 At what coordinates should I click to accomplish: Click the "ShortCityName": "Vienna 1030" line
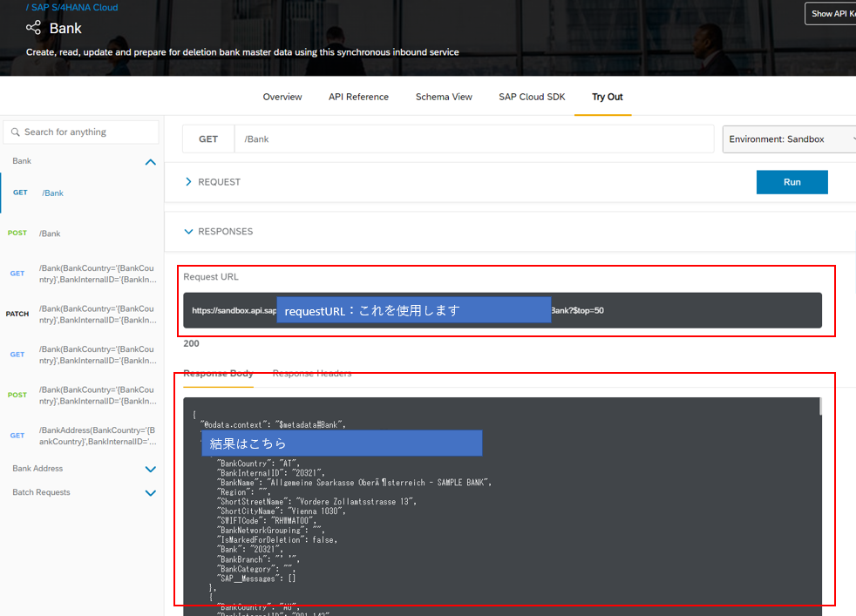(x=282, y=511)
